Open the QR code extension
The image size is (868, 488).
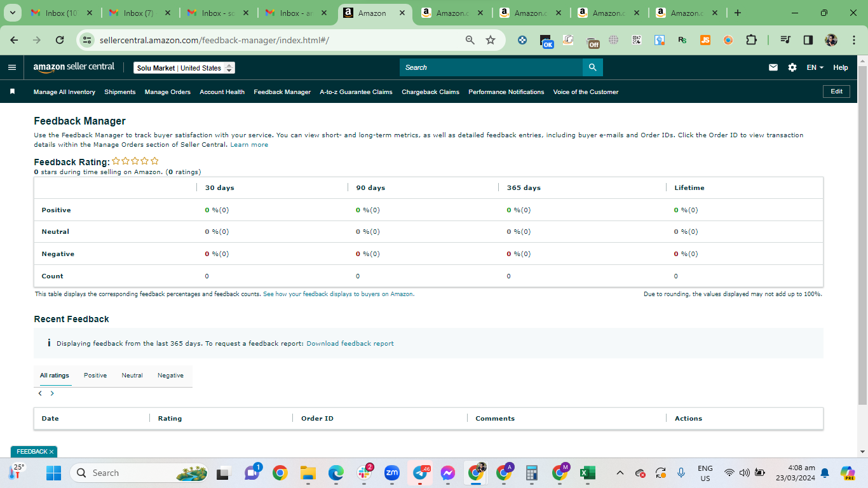tap(637, 40)
